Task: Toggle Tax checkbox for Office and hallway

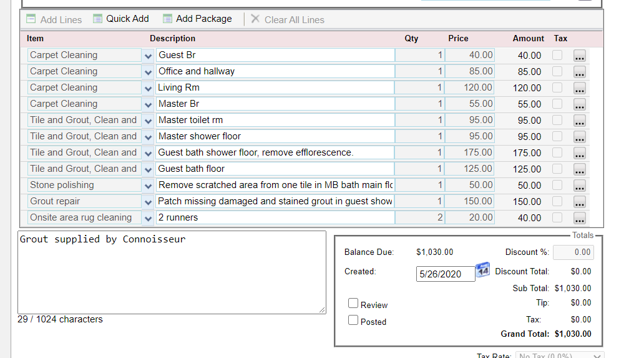Action: (x=557, y=71)
